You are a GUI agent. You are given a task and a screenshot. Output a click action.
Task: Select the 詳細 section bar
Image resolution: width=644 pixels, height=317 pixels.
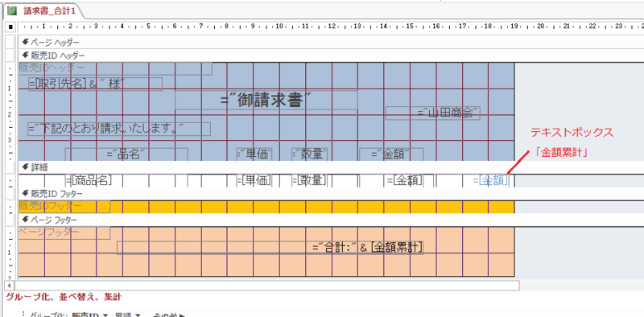click(x=331, y=167)
